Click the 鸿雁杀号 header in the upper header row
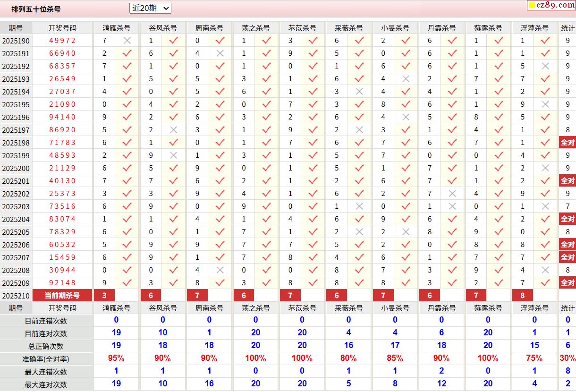This screenshot has height=392, width=576. click(117, 28)
